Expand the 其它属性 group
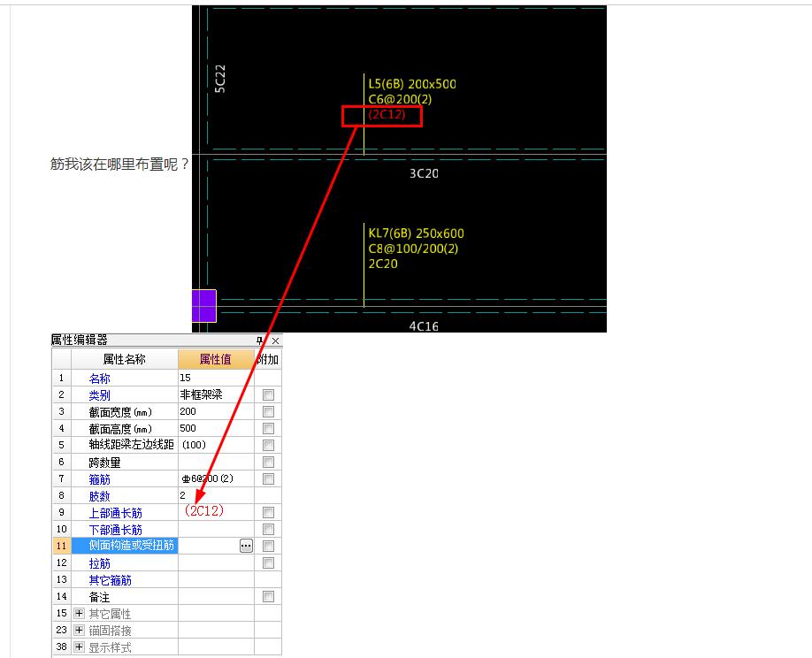This screenshot has height=658, width=812. (79, 614)
